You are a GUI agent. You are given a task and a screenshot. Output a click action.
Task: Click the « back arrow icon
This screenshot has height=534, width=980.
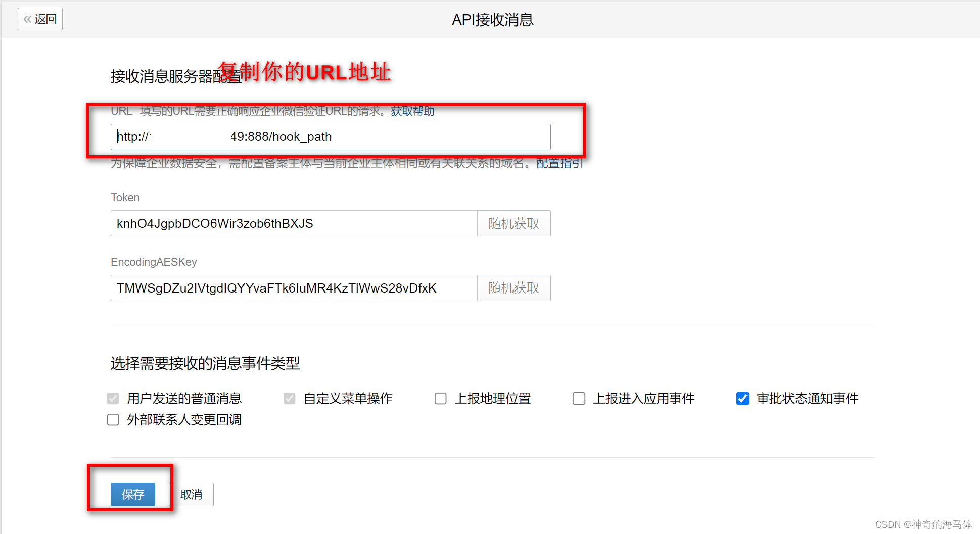pyautogui.click(x=27, y=19)
